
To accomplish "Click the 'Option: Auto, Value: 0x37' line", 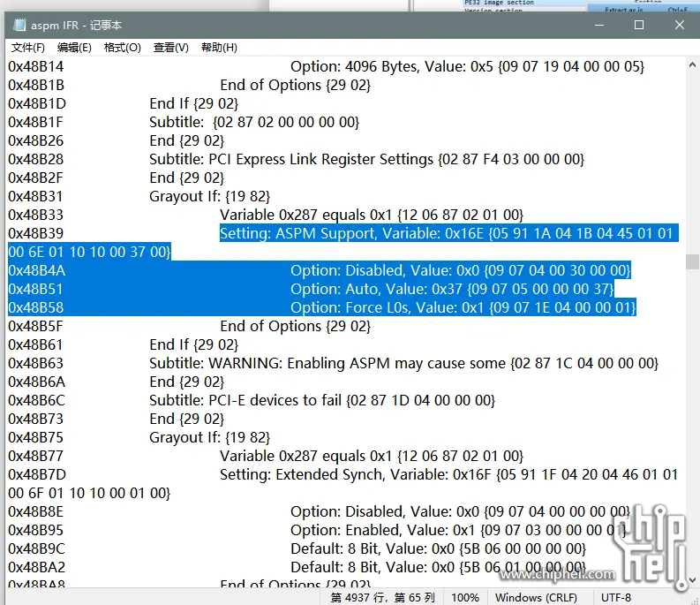I will point(452,289).
